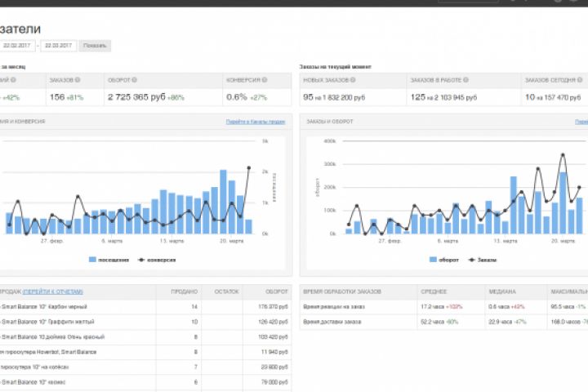
Task: Select row гироскутера Hoverbot, Smart Balance
Action: click(x=145, y=352)
